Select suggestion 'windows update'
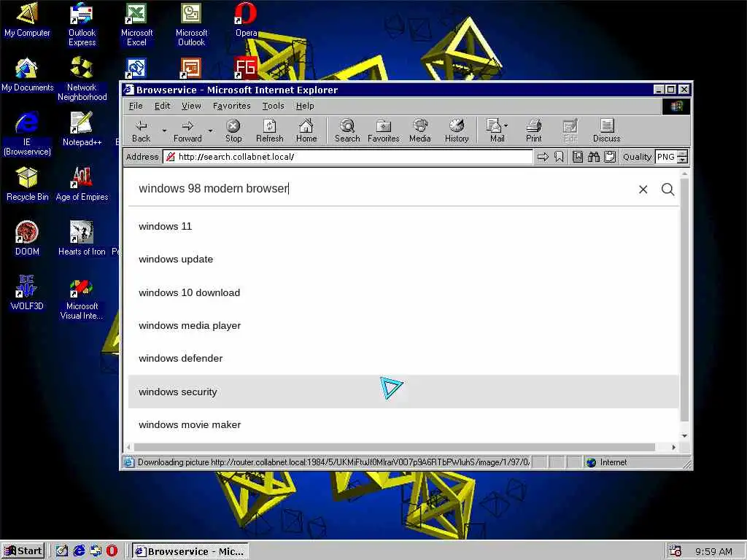This screenshot has height=560, width=747. [403, 259]
